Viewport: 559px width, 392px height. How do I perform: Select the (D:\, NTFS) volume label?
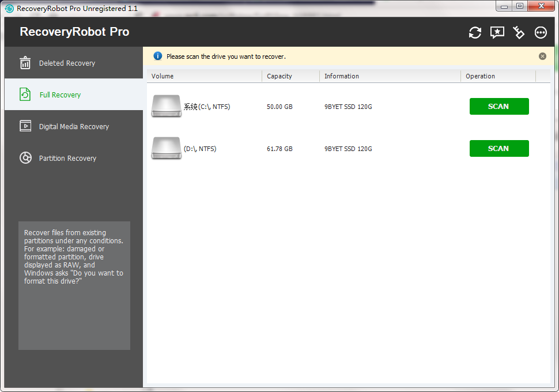[200, 149]
